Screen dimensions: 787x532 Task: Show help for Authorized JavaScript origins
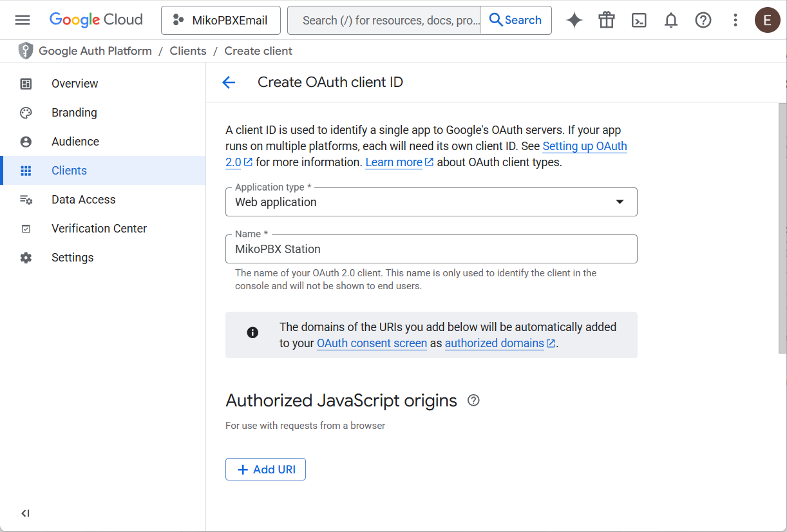(473, 401)
